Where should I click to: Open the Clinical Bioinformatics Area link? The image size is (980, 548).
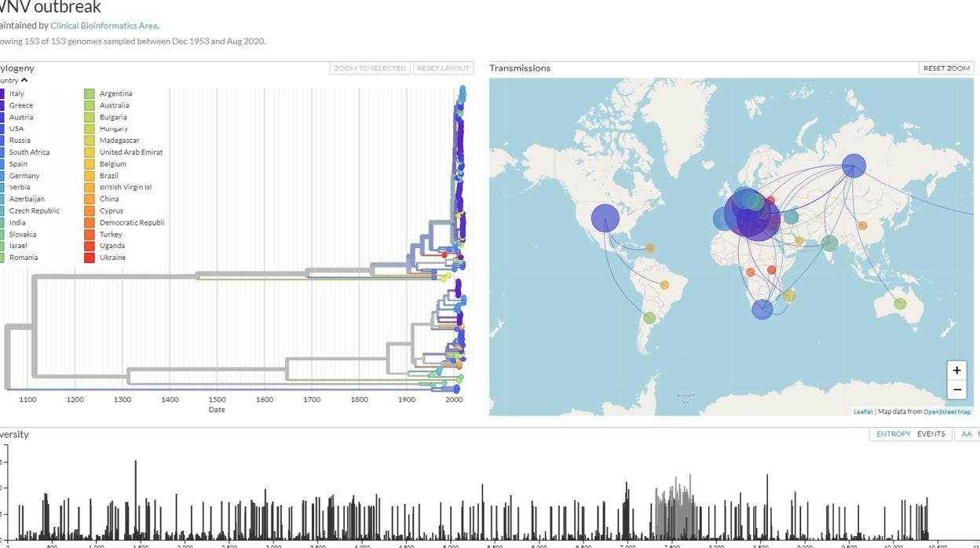coord(104,25)
